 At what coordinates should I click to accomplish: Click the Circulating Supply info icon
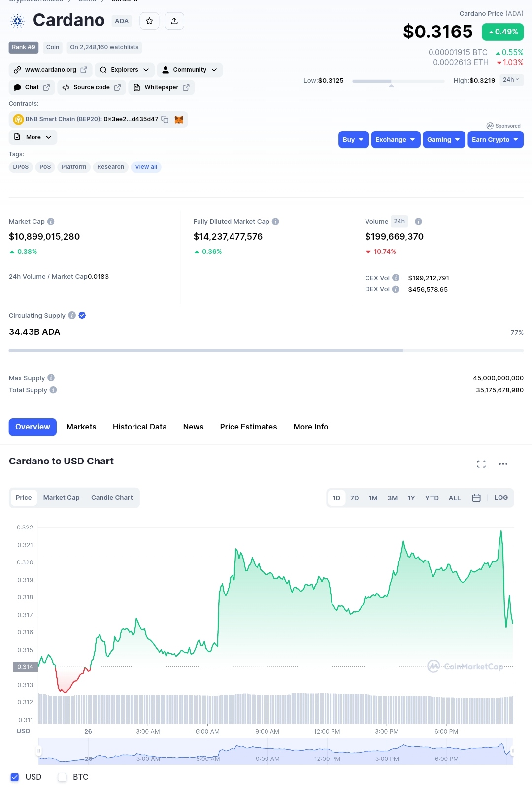(x=72, y=315)
